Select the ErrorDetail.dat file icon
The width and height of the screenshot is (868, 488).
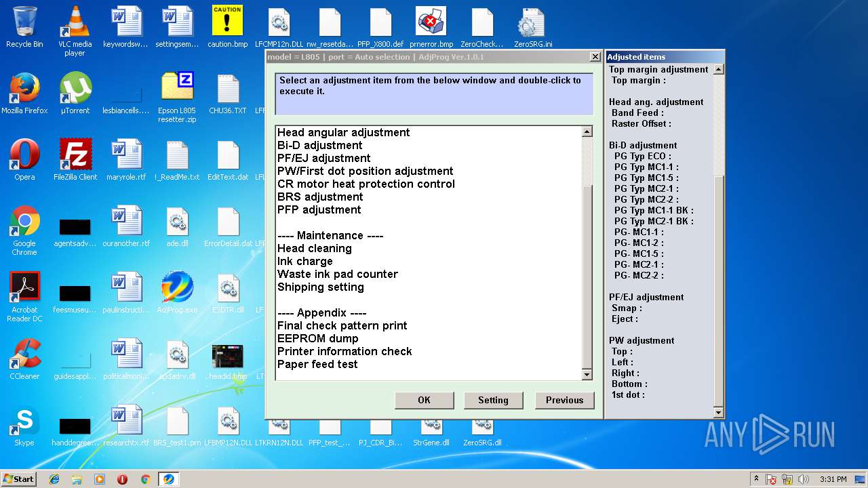tap(228, 226)
